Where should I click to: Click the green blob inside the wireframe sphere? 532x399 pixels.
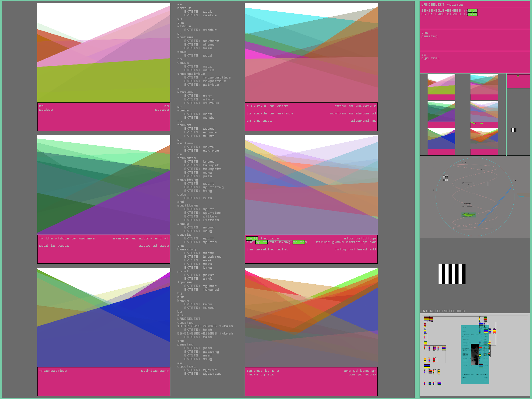coord(468,215)
